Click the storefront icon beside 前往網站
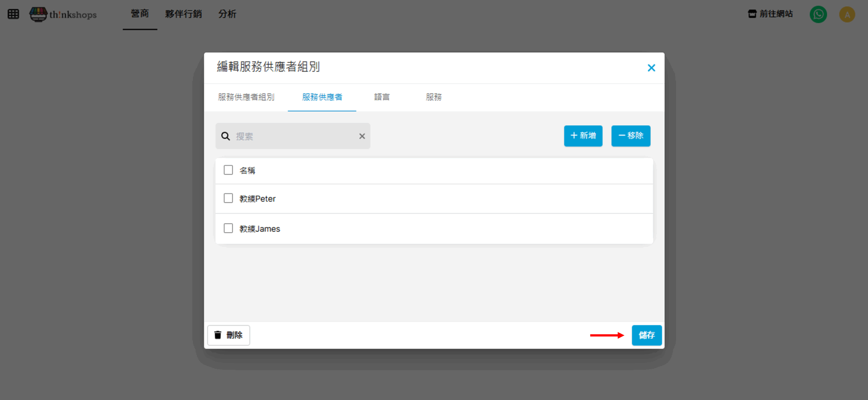Image resolution: width=868 pixels, height=400 pixels. click(752, 14)
